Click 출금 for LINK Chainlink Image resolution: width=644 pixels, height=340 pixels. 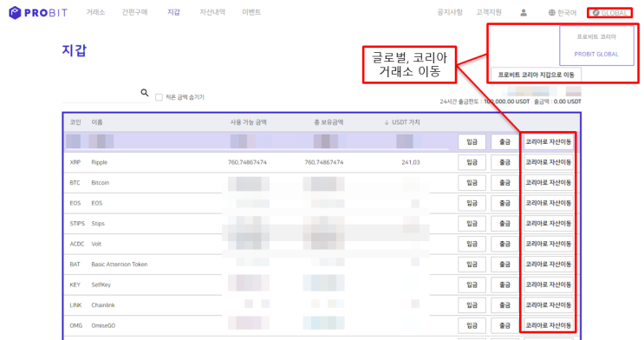click(x=504, y=305)
